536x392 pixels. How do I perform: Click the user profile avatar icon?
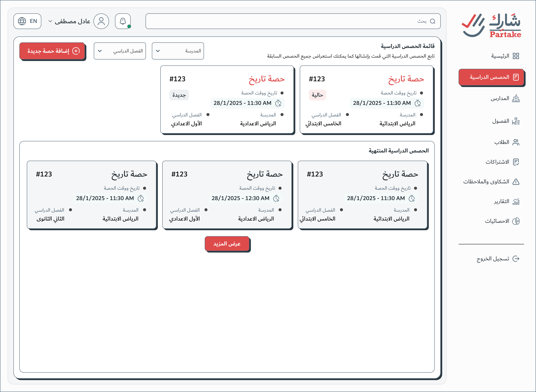coord(101,21)
